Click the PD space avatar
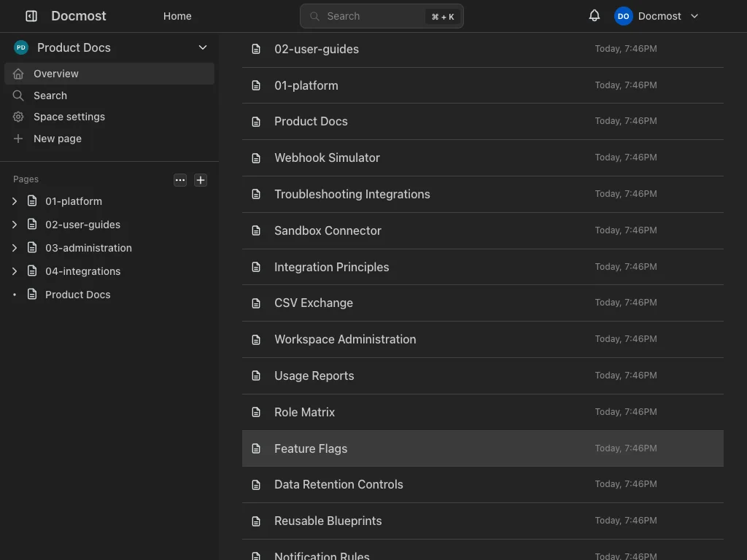 point(21,47)
